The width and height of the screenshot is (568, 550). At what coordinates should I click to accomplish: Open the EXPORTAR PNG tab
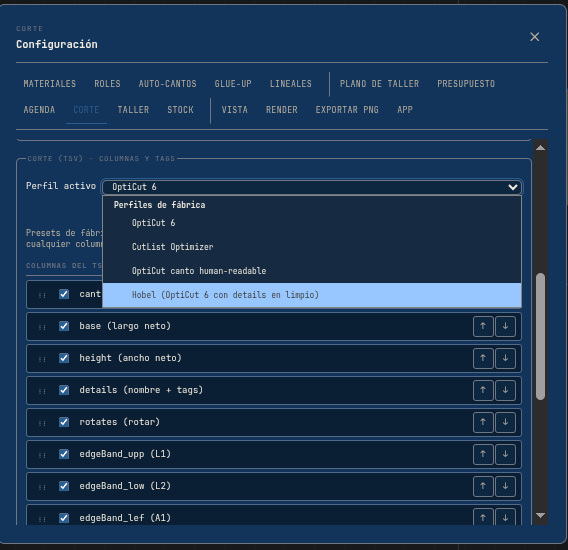(x=347, y=110)
